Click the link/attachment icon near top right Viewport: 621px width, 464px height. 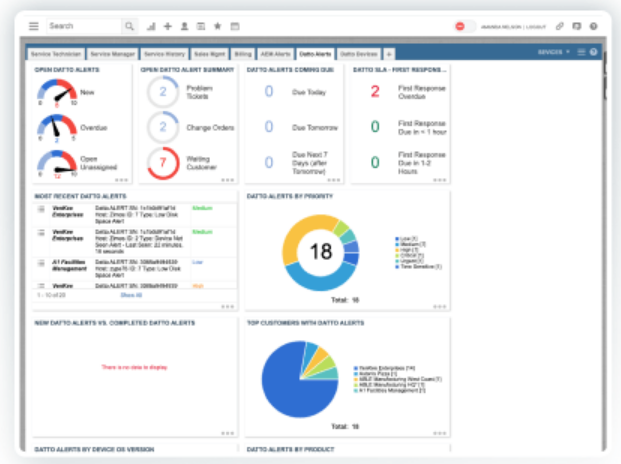pos(559,27)
